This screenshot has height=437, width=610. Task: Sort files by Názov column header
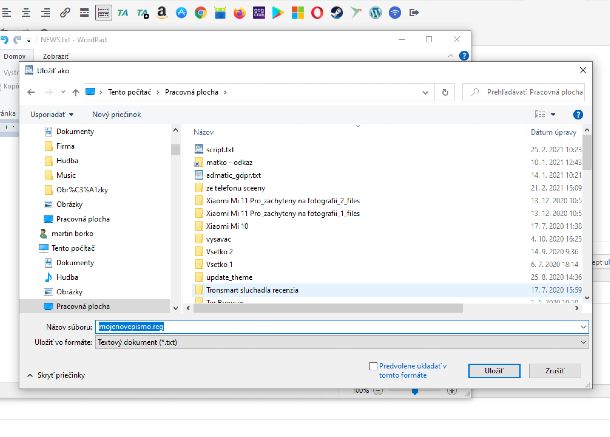[x=203, y=132]
